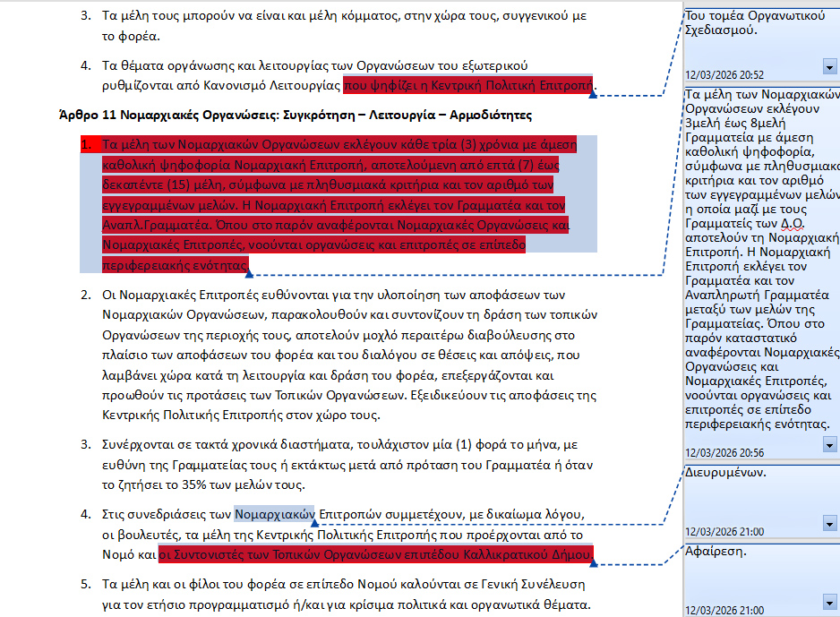Click the timestamp 12/03/2026 20:52
The height and width of the screenshot is (617, 840).
tap(724, 75)
